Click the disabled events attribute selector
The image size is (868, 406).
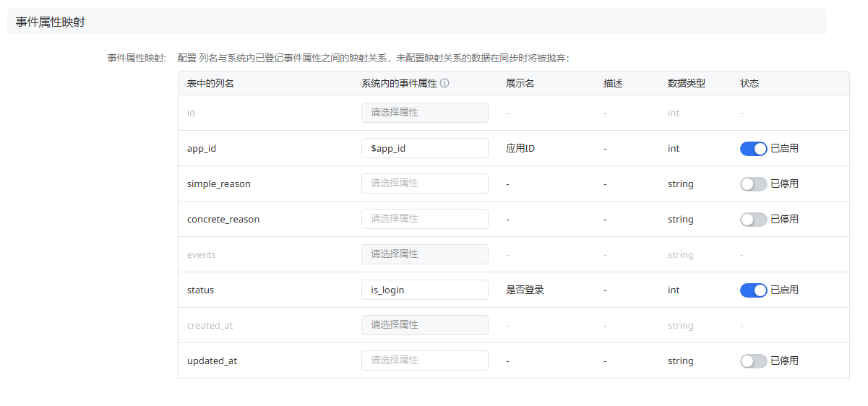(424, 254)
